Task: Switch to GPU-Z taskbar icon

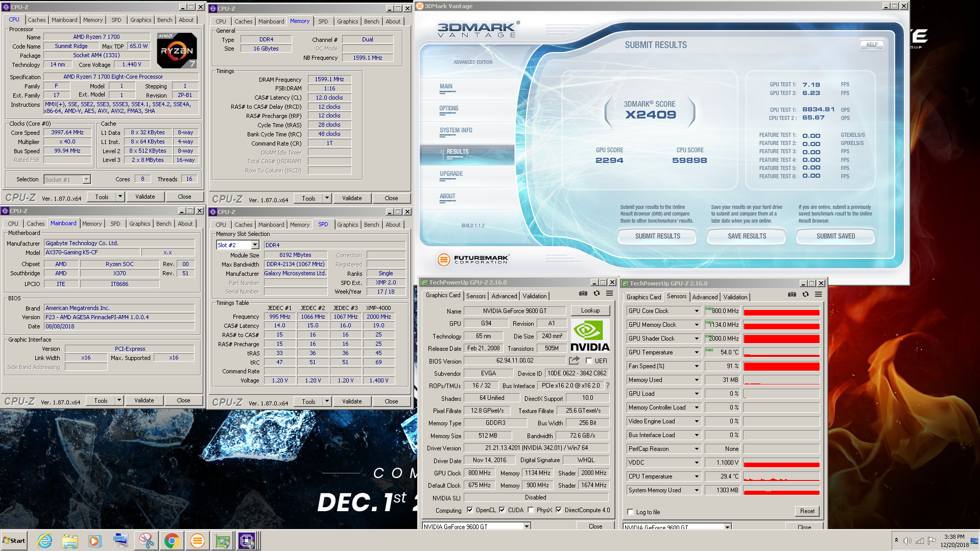Action: tap(223, 540)
